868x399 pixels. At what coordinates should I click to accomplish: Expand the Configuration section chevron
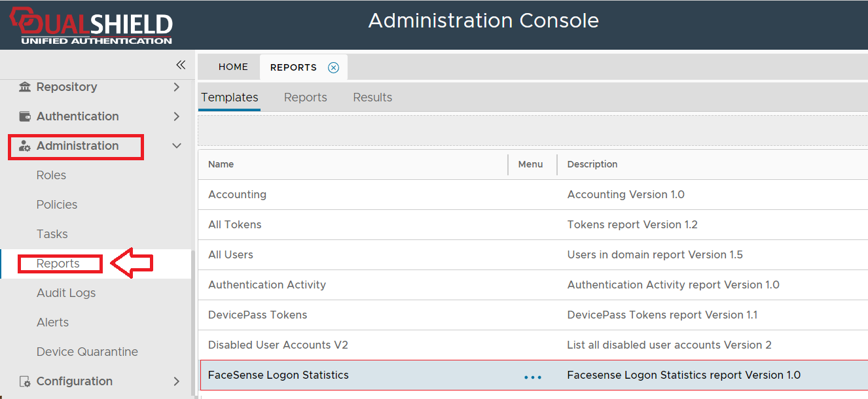pos(176,381)
